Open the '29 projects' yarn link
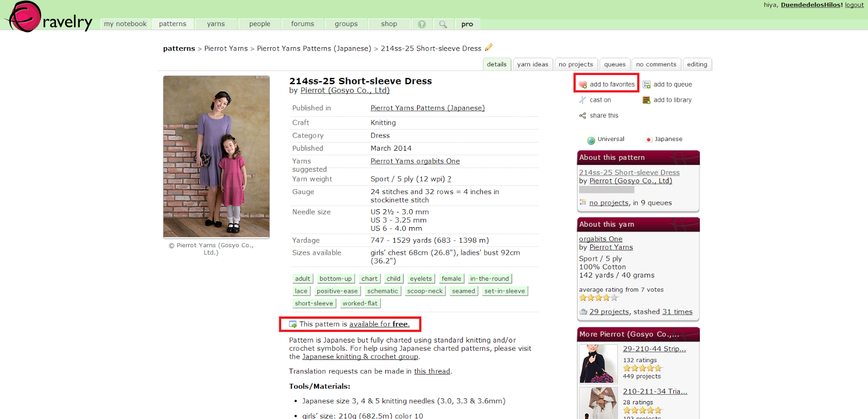 pyautogui.click(x=609, y=312)
